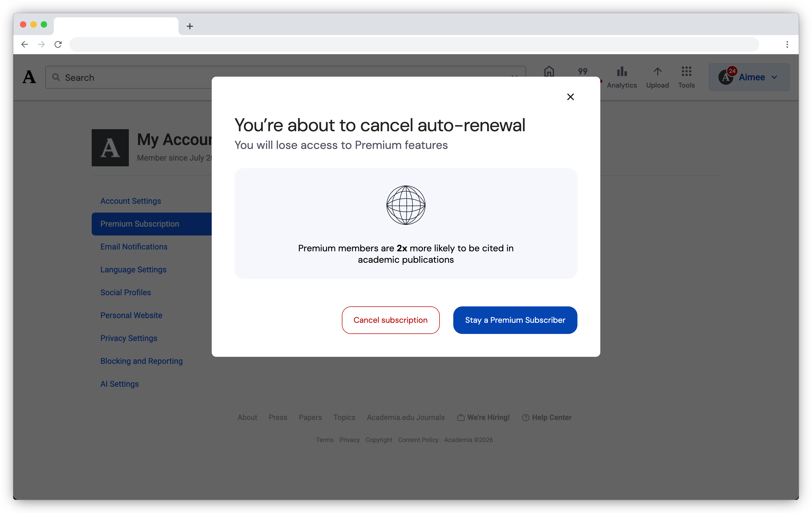Click the browser back arrow
This screenshot has height=513, width=812.
(25, 44)
